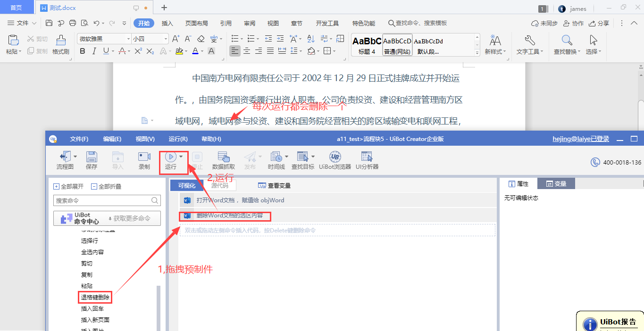Switch to the 变量 panel tab
The height and width of the screenshot is (331, 644).
[x=556, y=184]
